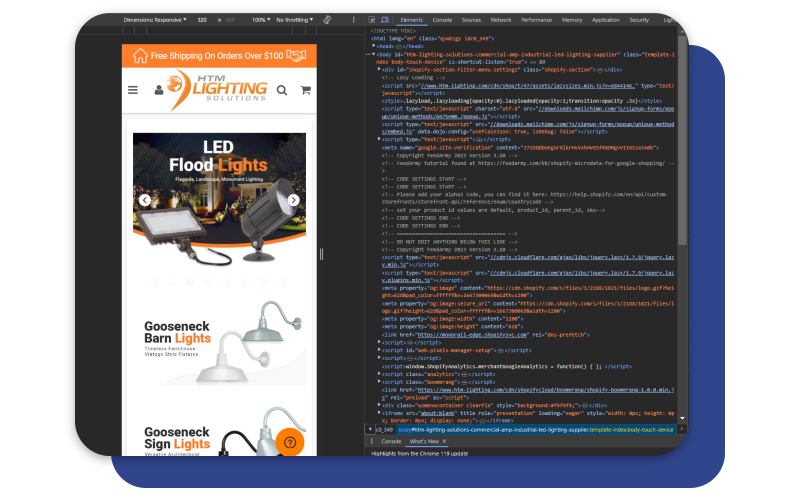Screen dimensions: 800x500
Task: Open the 100% zoom dropdown
Action: click(x=261, y=20)
